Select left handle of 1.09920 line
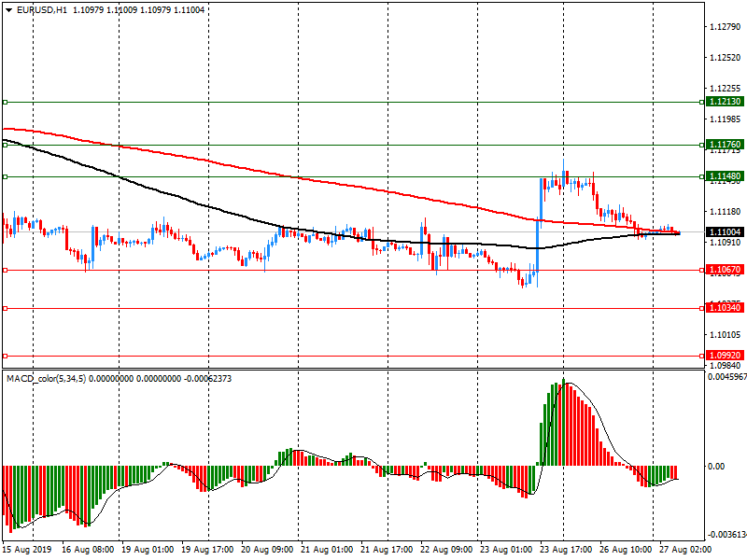Screen dimensions: 747x560 [6, 356]
